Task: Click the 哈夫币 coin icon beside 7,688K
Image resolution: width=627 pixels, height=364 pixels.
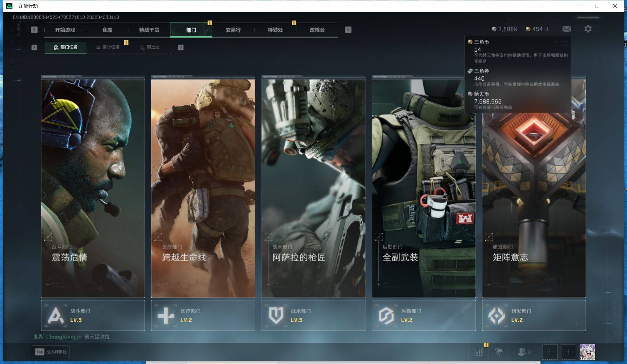Action: [x=494, y=29]
